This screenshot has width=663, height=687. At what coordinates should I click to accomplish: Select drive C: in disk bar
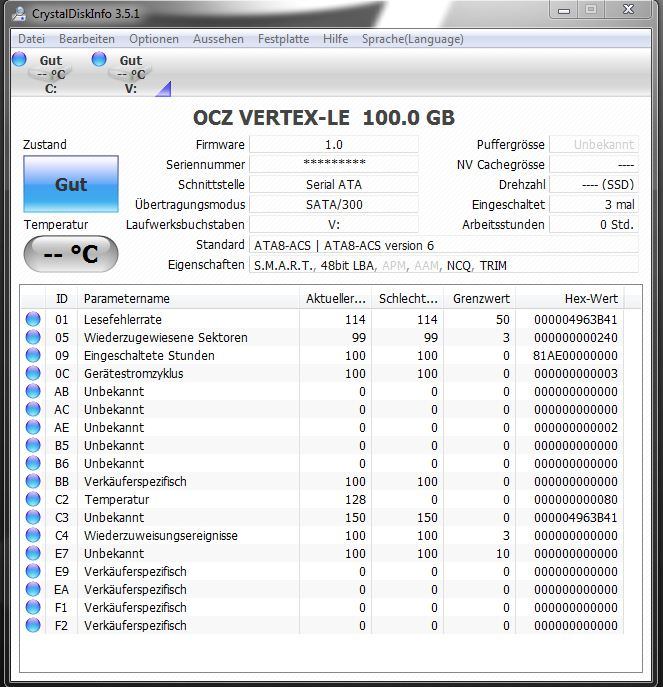[x=50, y=74]
